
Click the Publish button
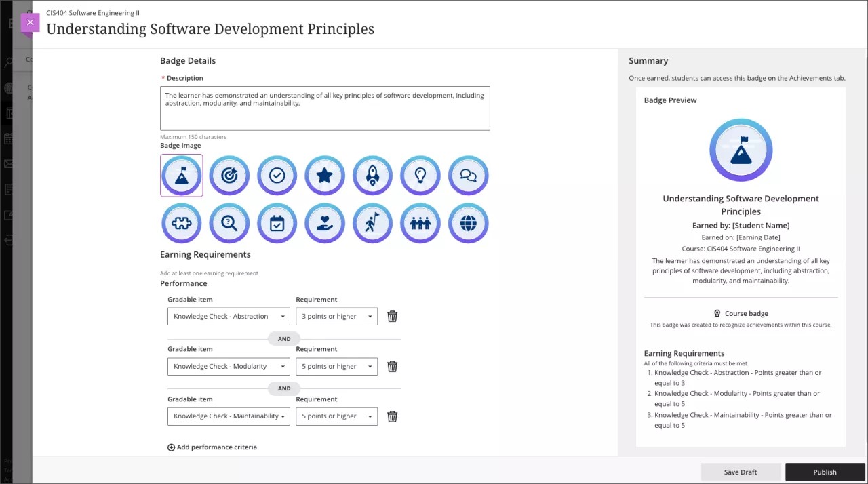point(825,472)
